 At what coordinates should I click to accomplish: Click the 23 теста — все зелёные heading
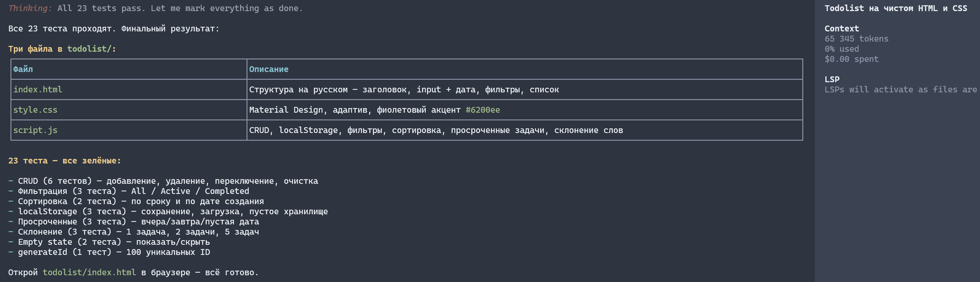(x=64, y=160)
